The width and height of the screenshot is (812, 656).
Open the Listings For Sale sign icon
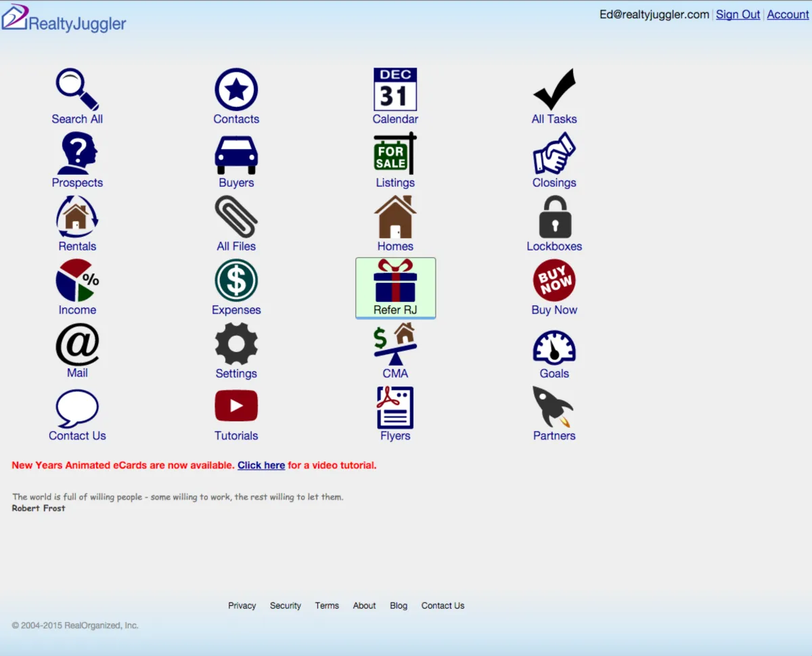395,153
